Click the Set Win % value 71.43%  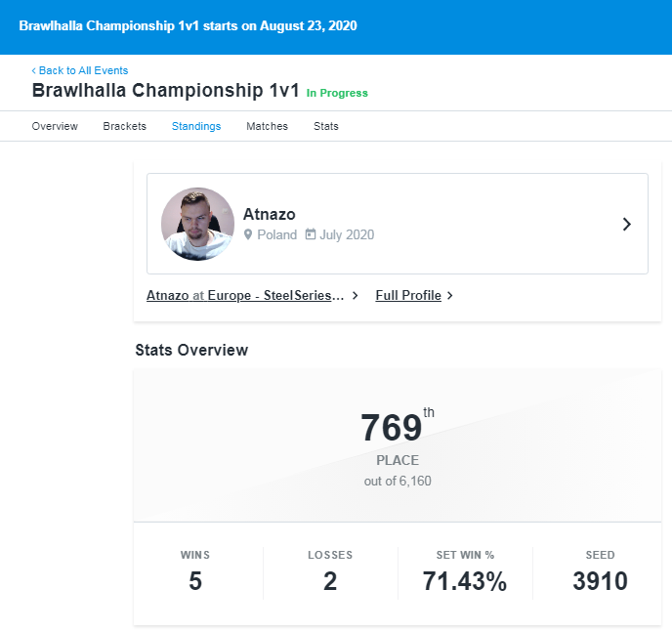click(465, 581)
